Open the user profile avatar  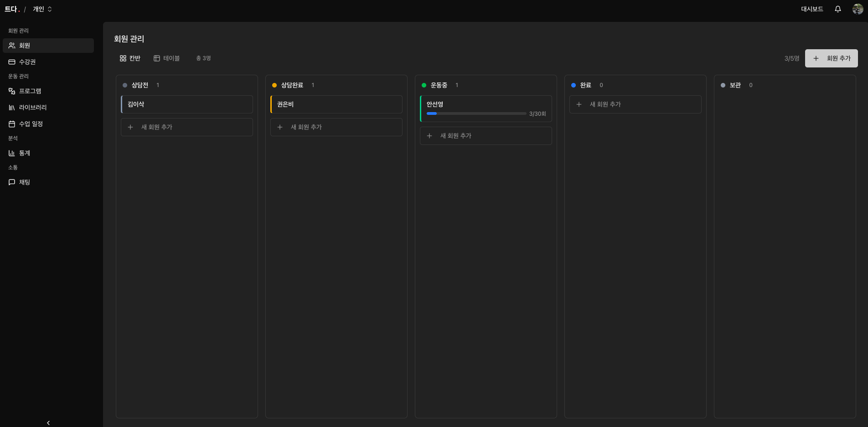pyautogui.click(x=858, y=9)
